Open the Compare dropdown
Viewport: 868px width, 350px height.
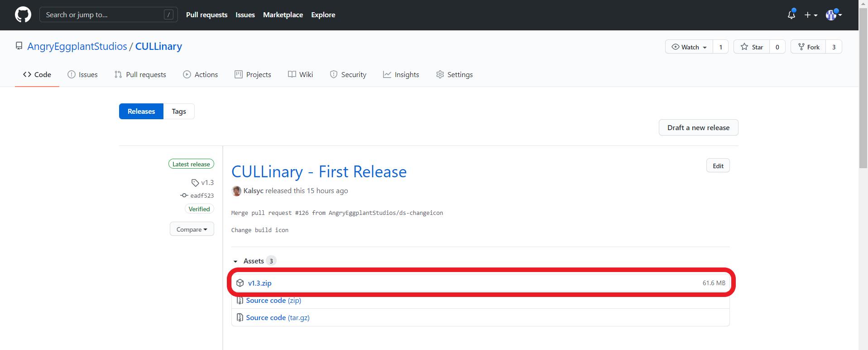(192, 229)
